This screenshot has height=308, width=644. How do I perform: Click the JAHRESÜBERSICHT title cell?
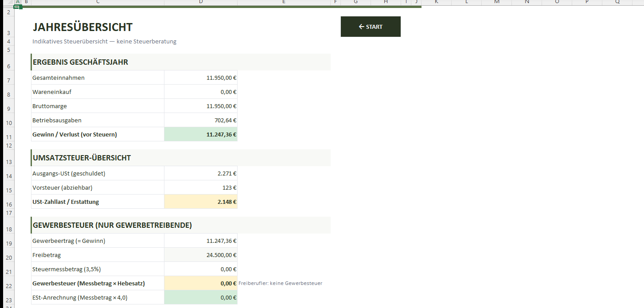(82, 27)
